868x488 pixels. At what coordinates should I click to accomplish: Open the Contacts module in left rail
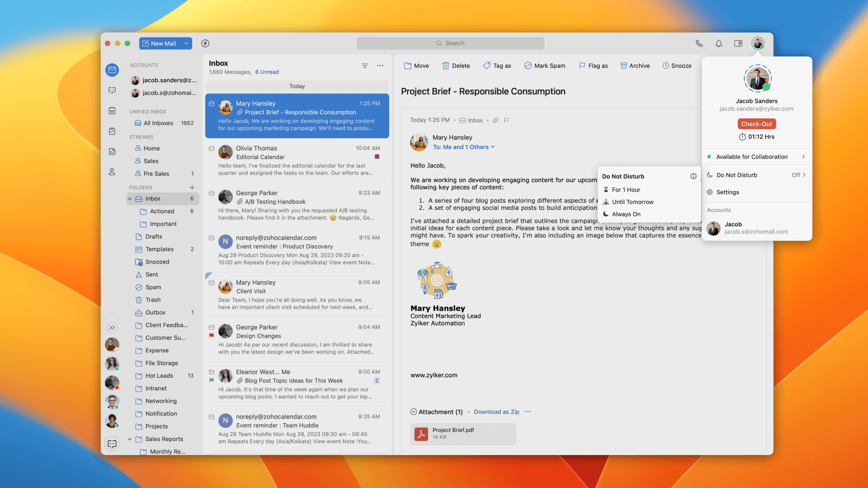pyautogui.click(x=112, y=172)
